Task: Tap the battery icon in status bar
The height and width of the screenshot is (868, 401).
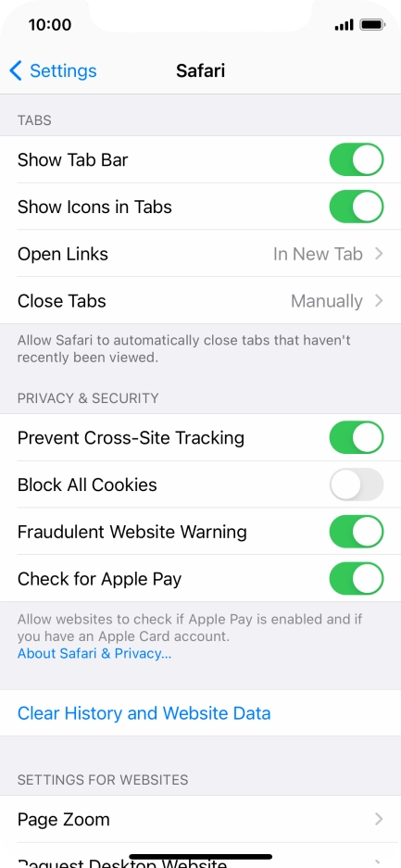Action: click(372, 25)
